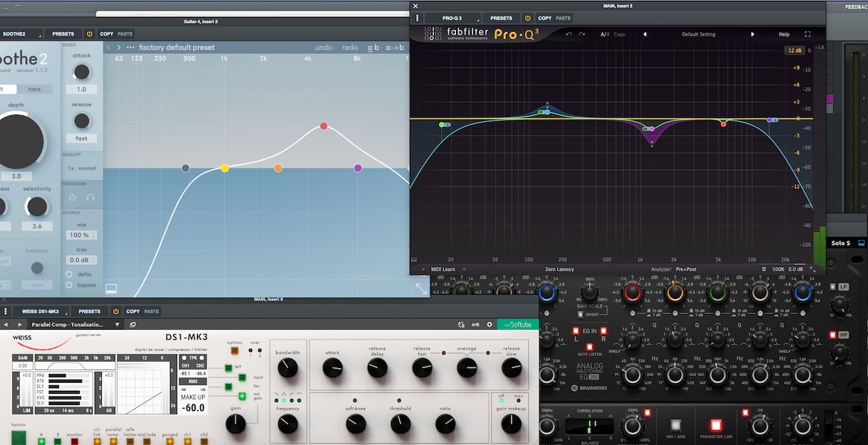This screenshot has width=868, height=445.
Task: Click PRESETS in the Soothe2 header
Action: (x=63, y=33)
